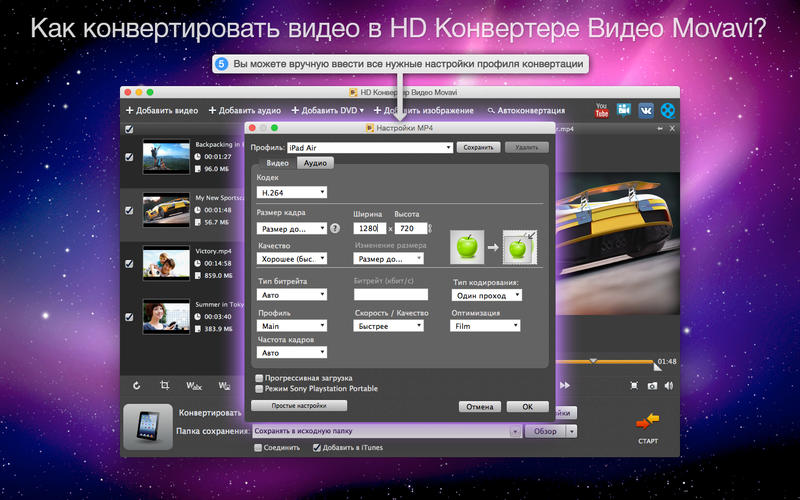Click the blue film reel icon
800x500 pixels.
tap(668, 110)
